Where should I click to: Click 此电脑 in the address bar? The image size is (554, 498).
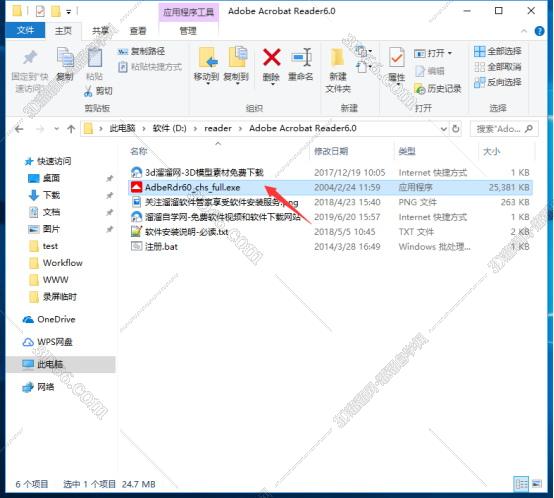pyautogui.click(x=122, y=128)
